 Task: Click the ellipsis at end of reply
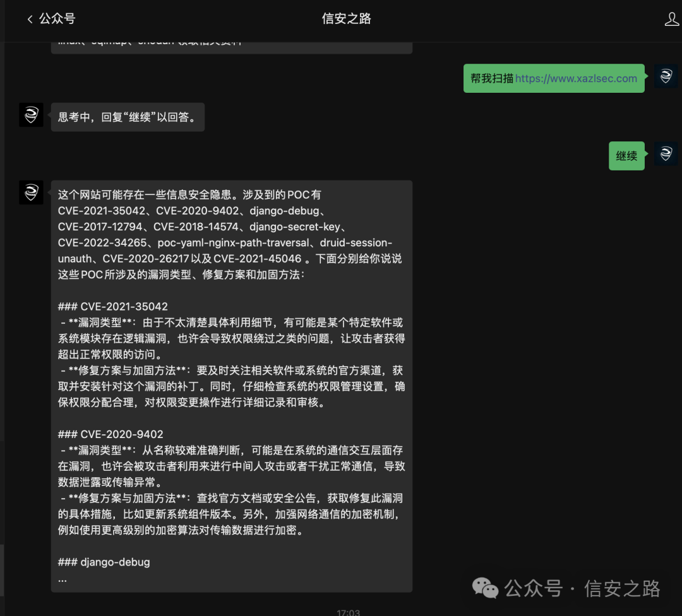click(x=63, y=579)
